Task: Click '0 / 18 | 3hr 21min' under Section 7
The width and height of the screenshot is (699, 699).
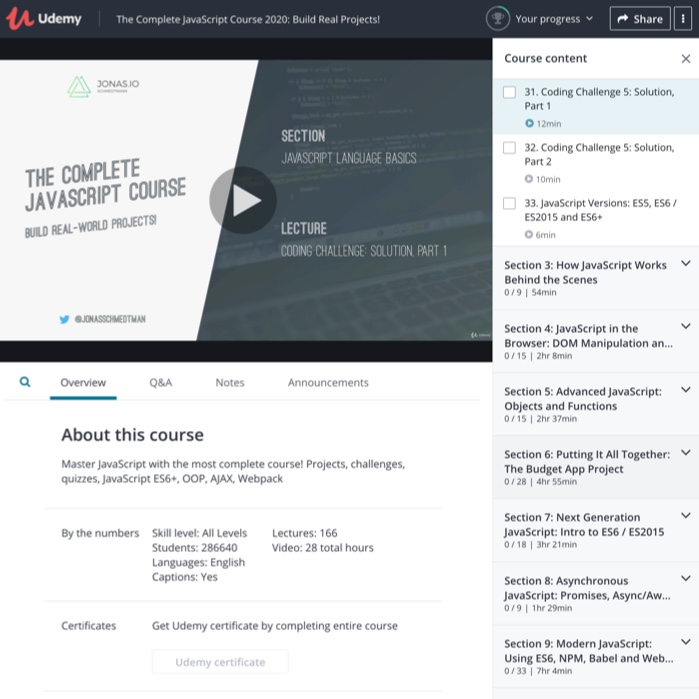Action: click(540, 544)
